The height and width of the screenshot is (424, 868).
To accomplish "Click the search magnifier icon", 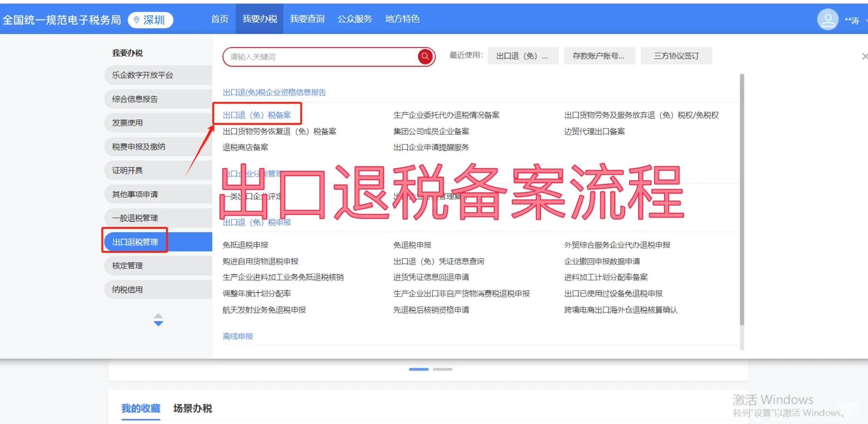I will point(424,56).
